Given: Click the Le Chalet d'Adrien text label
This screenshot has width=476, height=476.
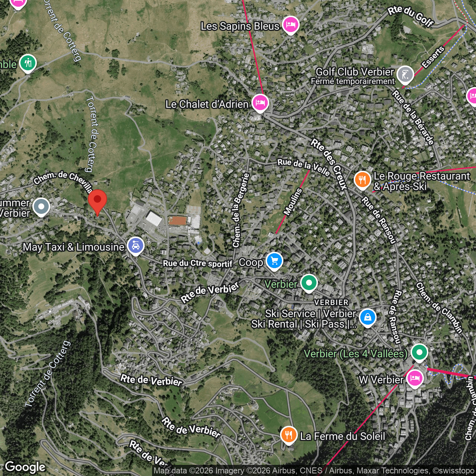Looking at the screenshot, I should 207,104.
